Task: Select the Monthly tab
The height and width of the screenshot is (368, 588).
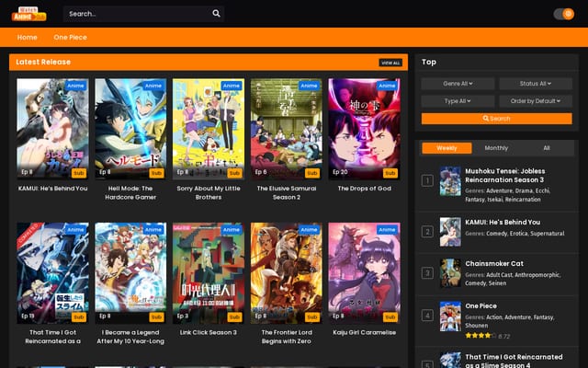Action: 496,148
